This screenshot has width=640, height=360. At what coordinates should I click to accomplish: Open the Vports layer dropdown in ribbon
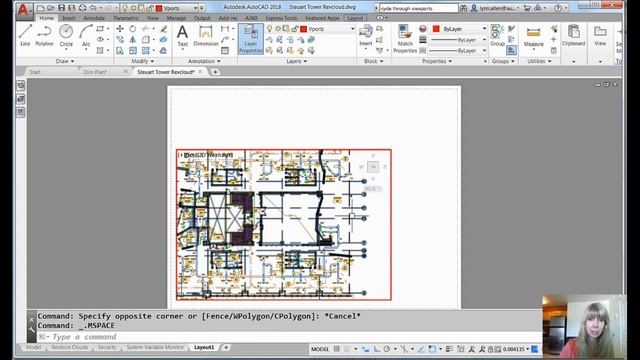tap(353, 29)
